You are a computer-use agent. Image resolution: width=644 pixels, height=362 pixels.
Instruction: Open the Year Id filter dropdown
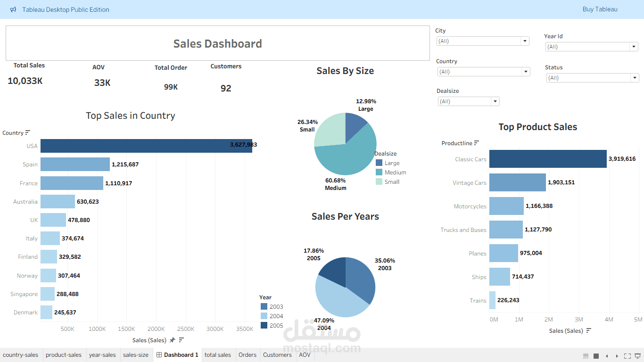point(634,46)
